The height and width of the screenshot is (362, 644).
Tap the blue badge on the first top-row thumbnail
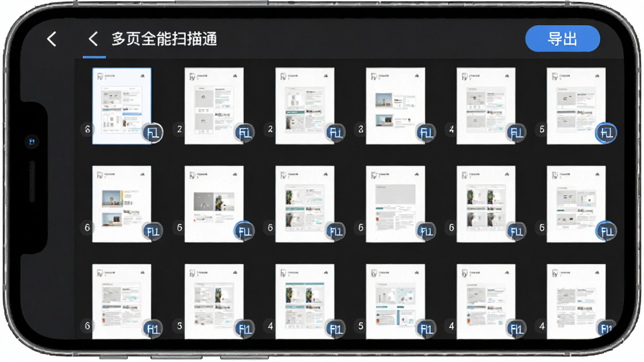[153, 133]
